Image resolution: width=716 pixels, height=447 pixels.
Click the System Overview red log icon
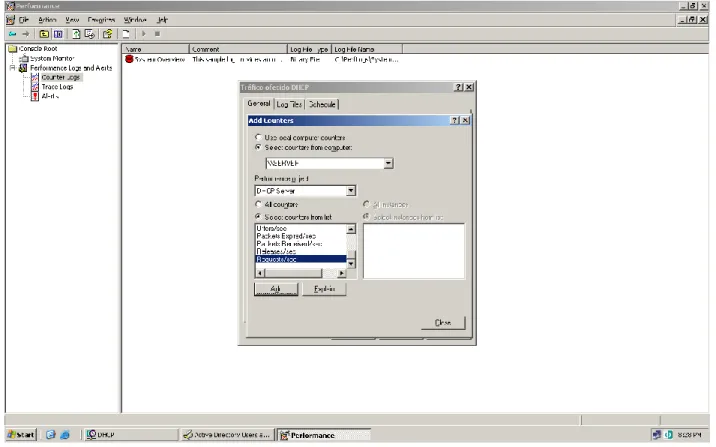(x=129, y=59)
